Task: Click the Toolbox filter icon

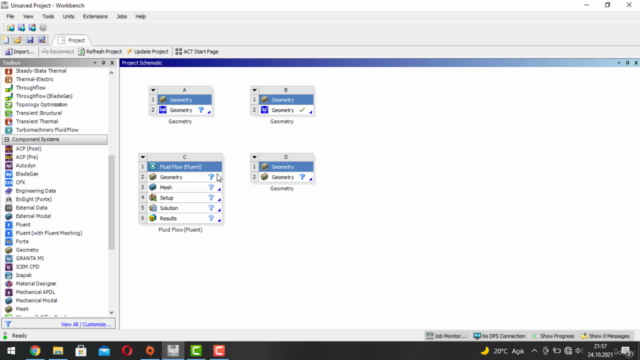Action: [8, 324]
